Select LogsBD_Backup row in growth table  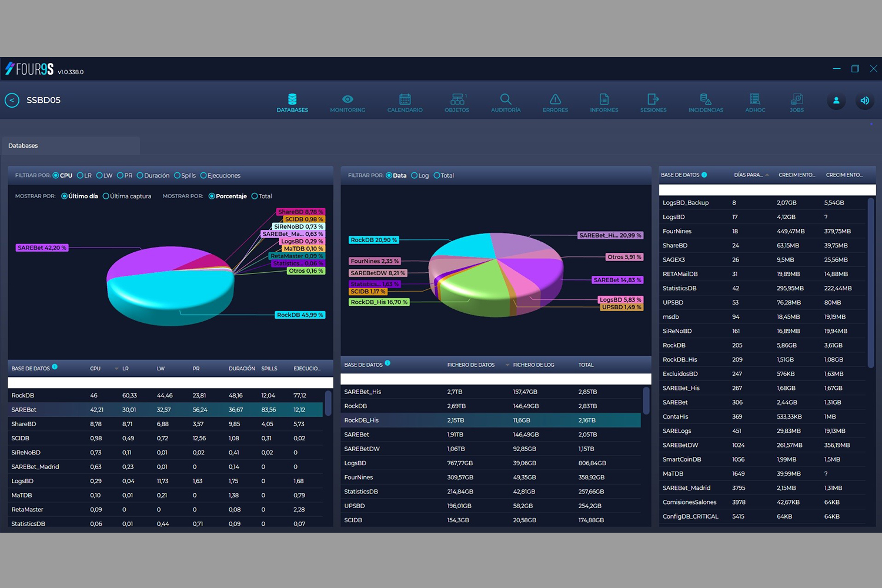pos(763,203)
